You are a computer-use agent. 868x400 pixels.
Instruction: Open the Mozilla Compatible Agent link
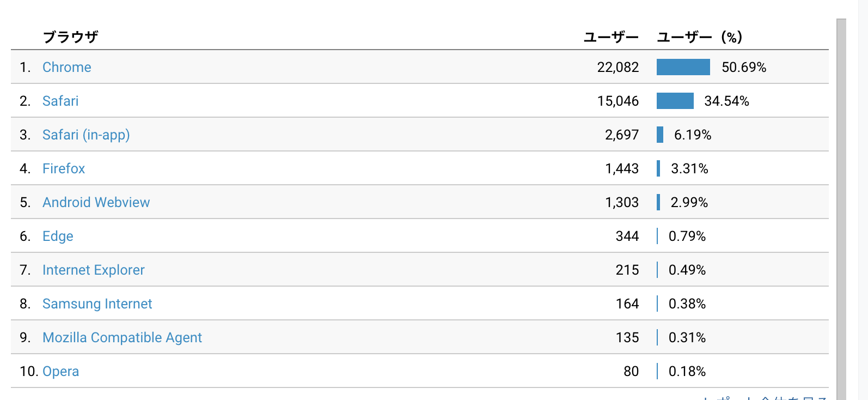122,337
